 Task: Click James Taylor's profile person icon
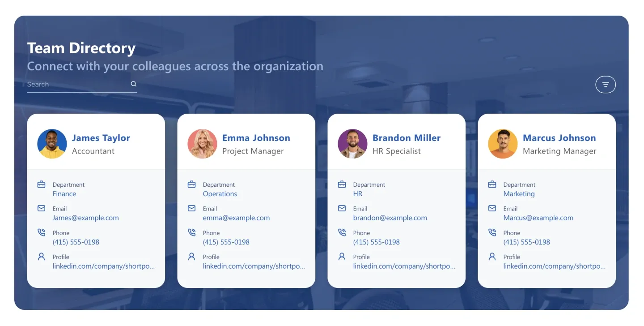tap(42, 257)
